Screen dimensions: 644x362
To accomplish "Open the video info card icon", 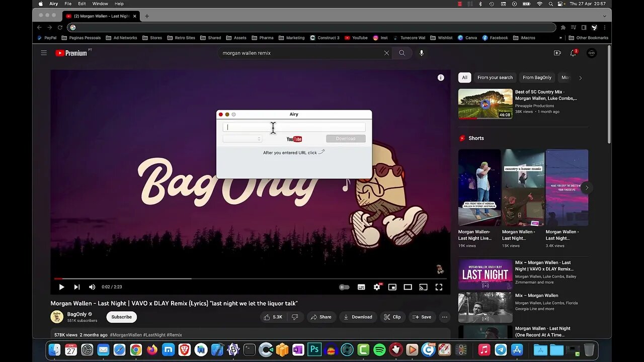I will (x=441, y=77).
